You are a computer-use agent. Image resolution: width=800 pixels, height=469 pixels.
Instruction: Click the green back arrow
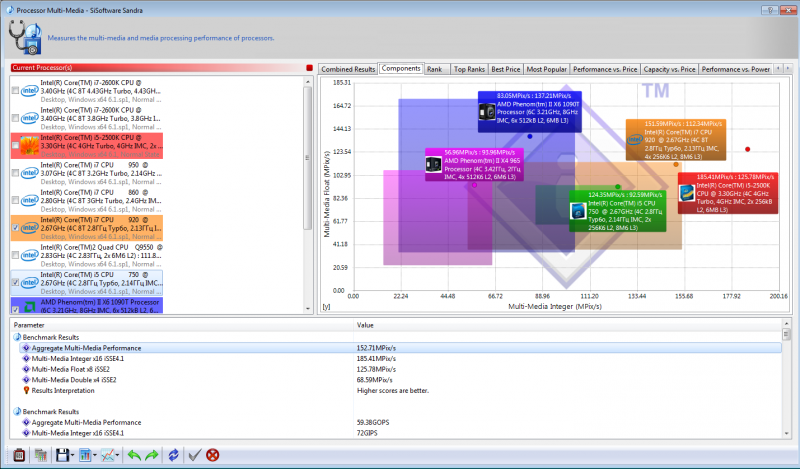pyautogui.click(x=134, y=455)
